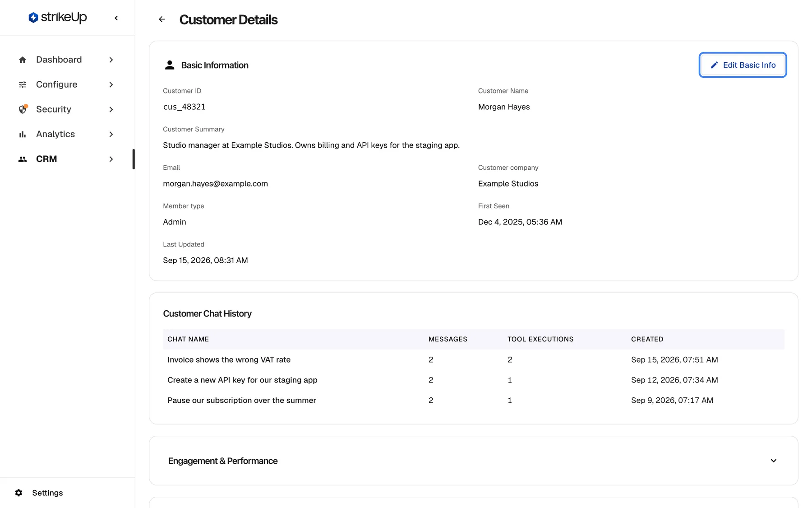Click the MESSAGES column header
Image resolution: width=812 pixels, height=508 pixels.
pos(448,339)
